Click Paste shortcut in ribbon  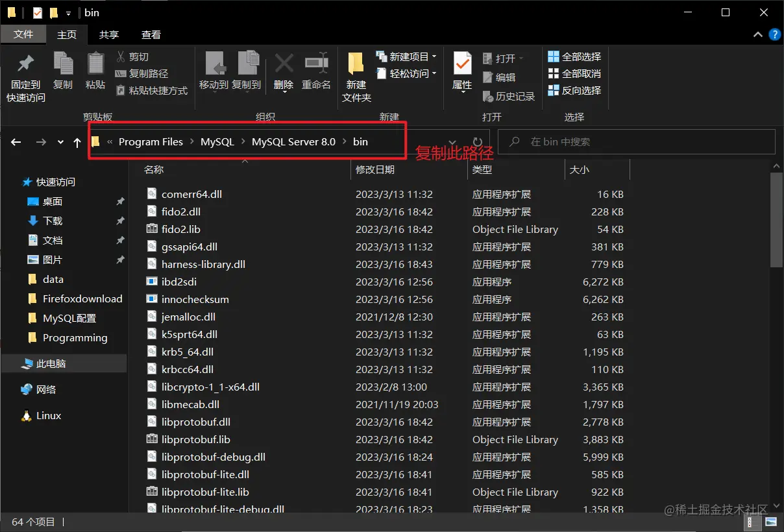[151, 91]
